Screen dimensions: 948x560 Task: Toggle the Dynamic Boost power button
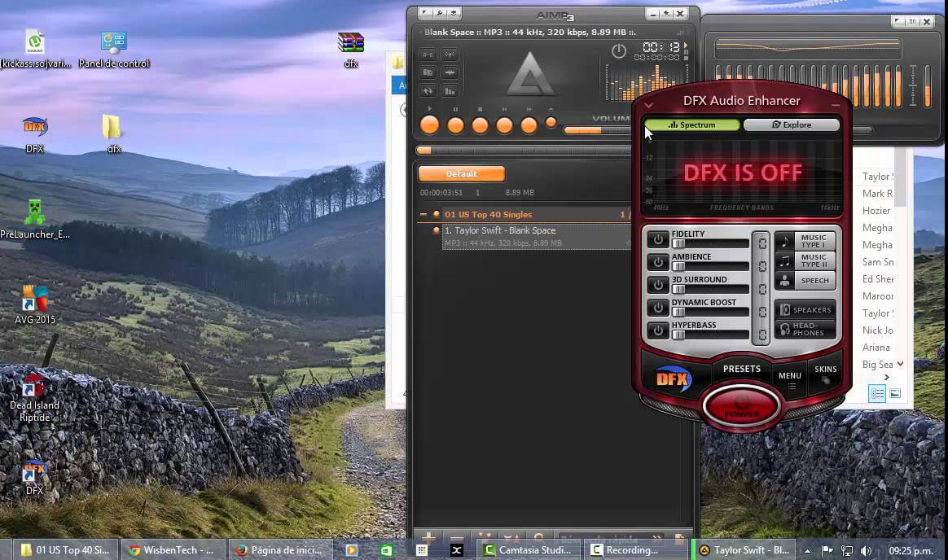click(x=658, y=308)
